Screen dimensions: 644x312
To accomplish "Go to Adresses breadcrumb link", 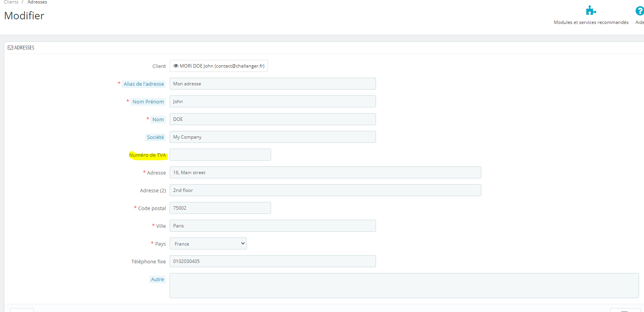I will [37, 2].
